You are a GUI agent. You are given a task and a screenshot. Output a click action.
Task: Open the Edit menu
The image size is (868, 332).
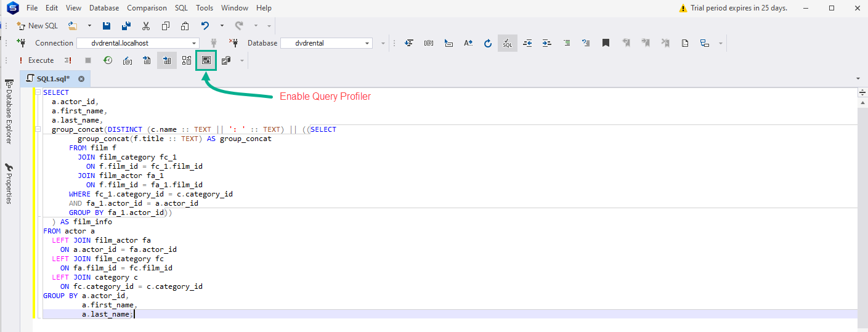click(x=52, y=8)
